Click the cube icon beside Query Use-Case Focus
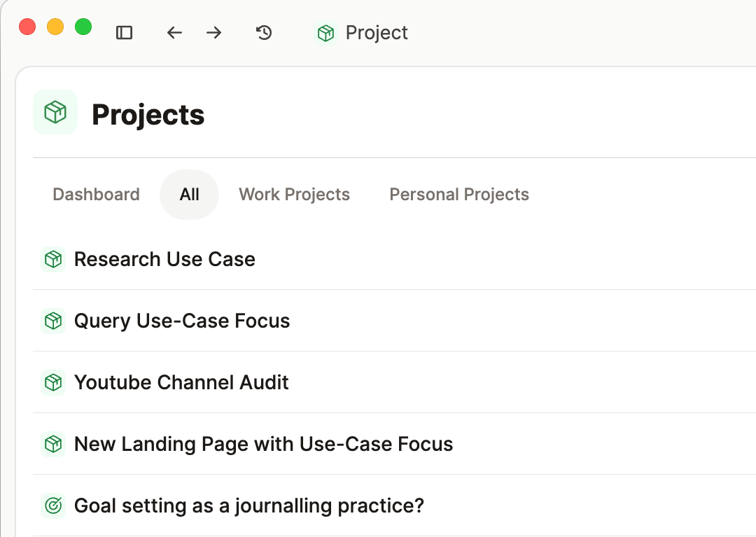This screenshot has height=537, width=756. click(x=53, y=321)
